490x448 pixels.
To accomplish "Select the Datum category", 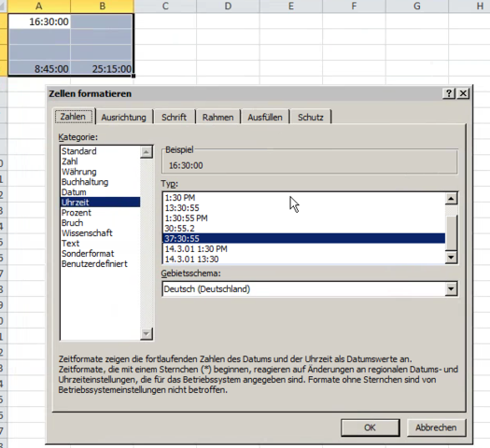I will pyautogui.click(x=100, y=192).
